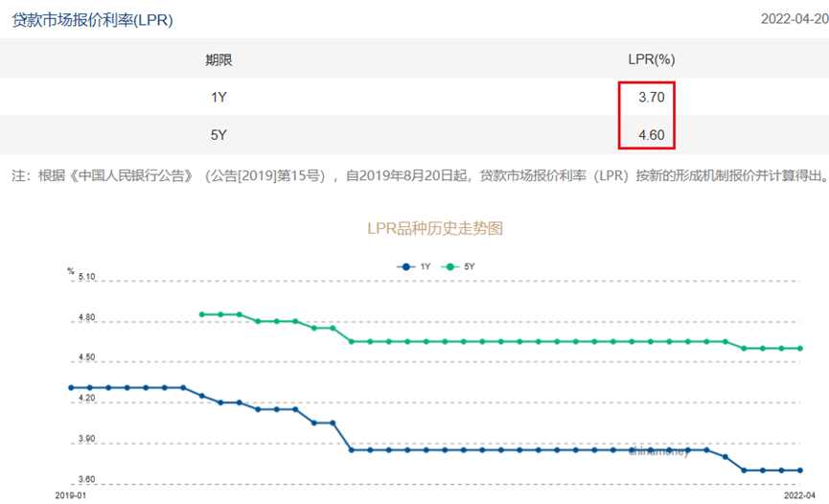Click the LPR品种历史走势图 chart title
This screenshot has height=504, width=829.
pyautogui.click(x=435, y=229)
